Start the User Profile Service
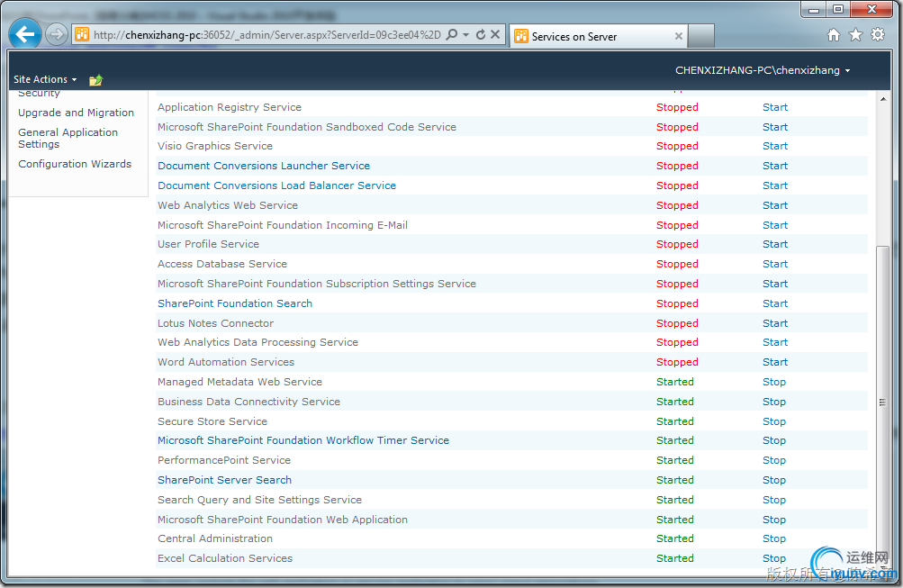The image size is (903, 588). click(775, 244)
